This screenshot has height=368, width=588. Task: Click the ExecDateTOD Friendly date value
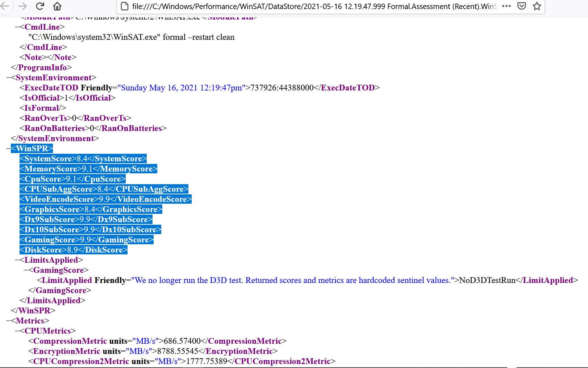181,88
